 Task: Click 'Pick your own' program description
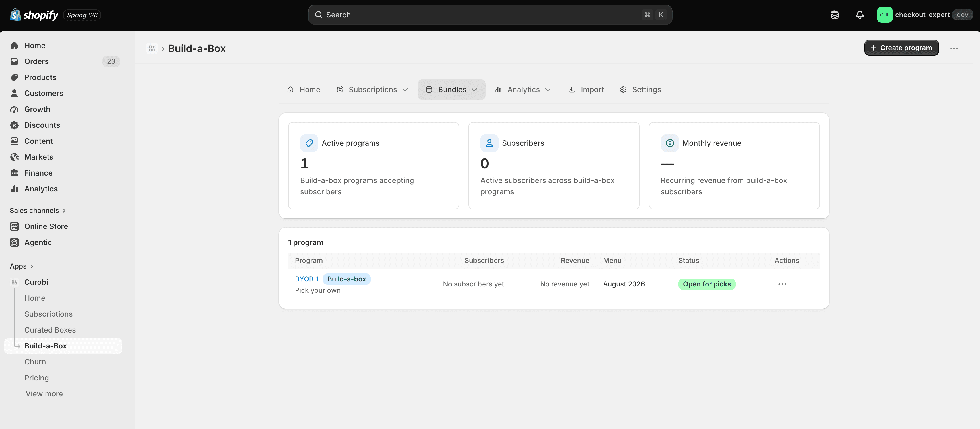pos(318,290)
